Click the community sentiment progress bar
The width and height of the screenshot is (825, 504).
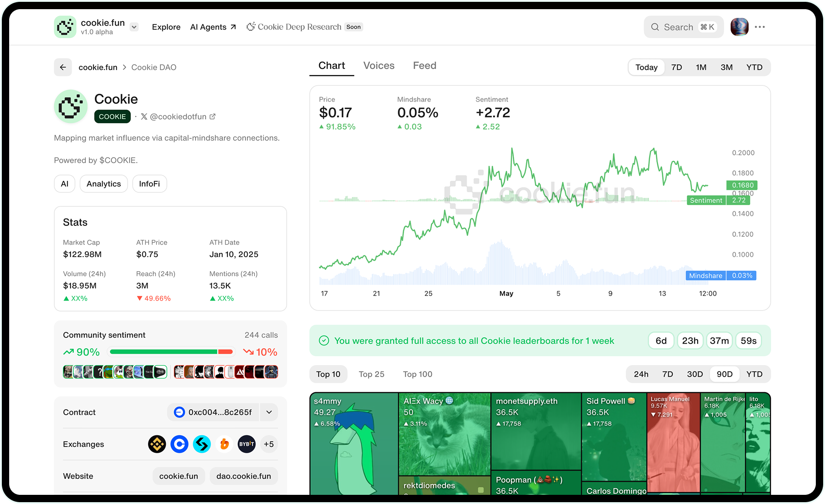[x=171, y=351]
